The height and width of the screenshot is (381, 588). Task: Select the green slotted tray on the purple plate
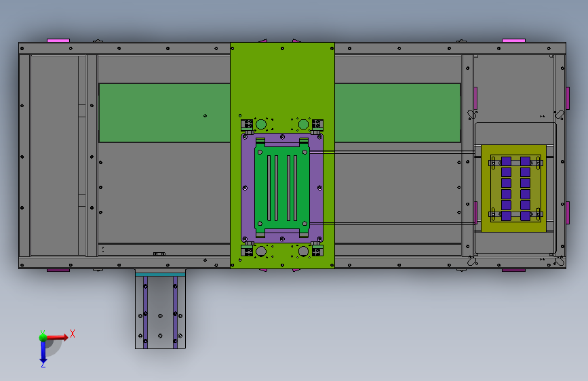coord(282,188)
